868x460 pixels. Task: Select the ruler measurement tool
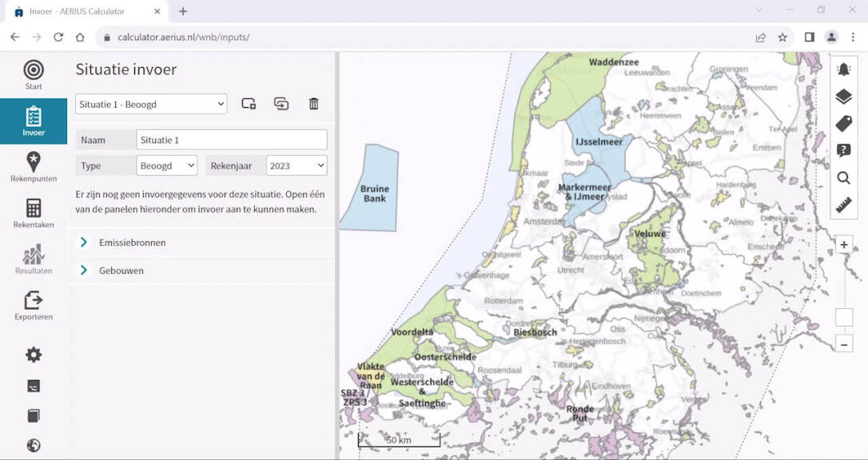[843, 205]
